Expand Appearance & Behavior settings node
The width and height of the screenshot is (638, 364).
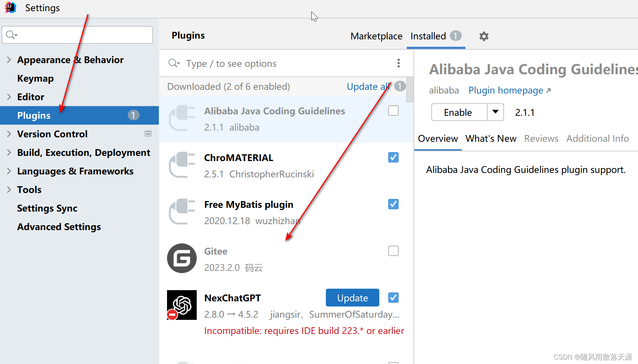pos(9,60)
